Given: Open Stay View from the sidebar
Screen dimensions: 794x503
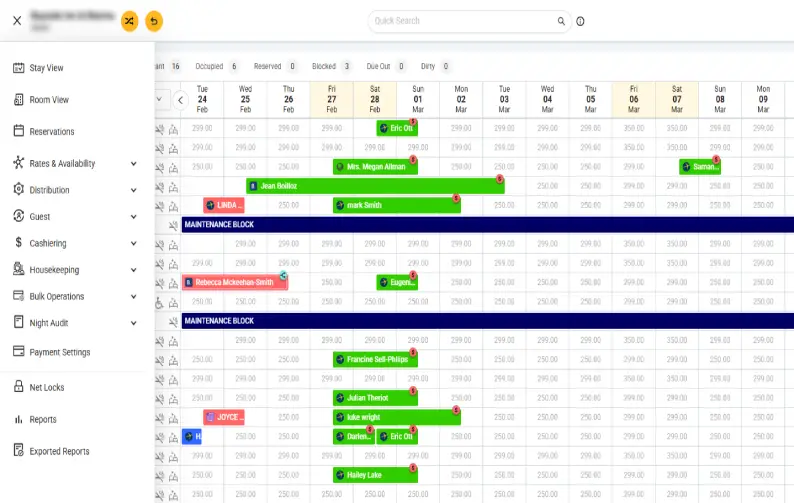Looking at the screenshot, I should click(x=46, y=68).
